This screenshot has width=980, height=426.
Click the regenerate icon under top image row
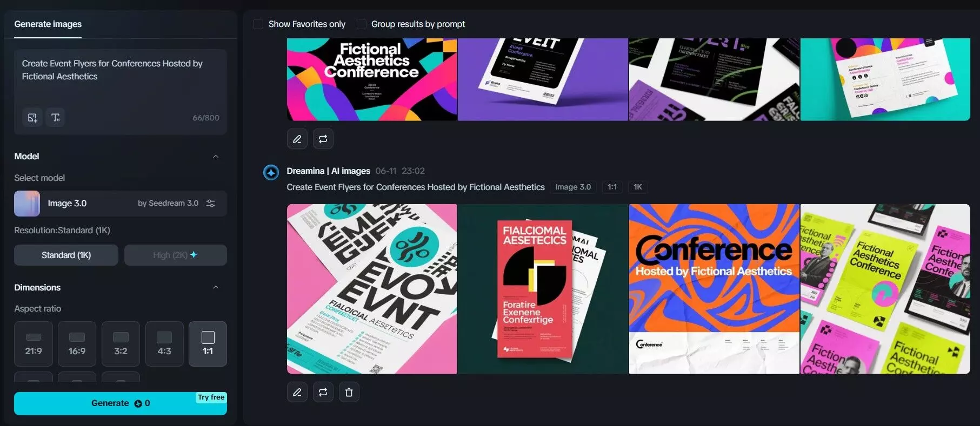[x=323, y=139]
